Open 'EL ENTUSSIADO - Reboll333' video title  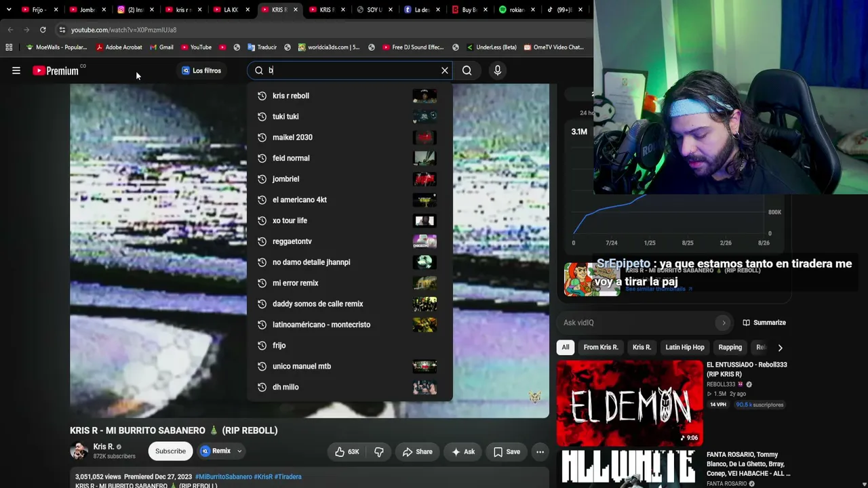(747, 369)
